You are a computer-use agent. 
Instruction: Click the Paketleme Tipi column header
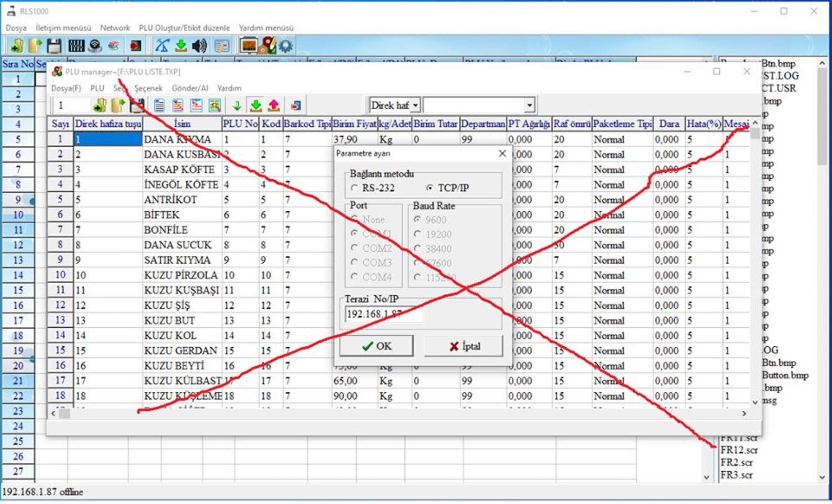622,124
